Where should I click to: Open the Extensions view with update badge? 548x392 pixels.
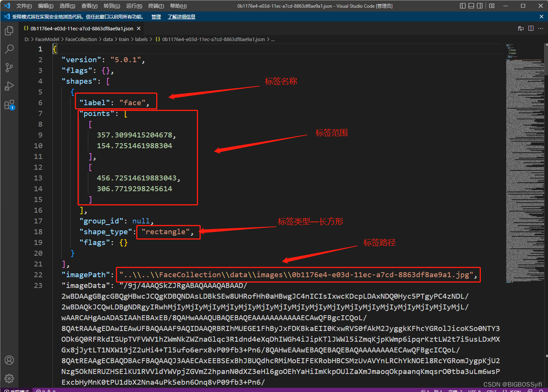9,104
